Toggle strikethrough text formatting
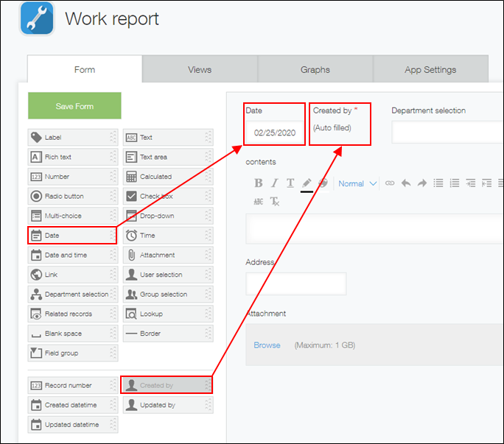This screenshot has width=504, height=444. [259, 202]
